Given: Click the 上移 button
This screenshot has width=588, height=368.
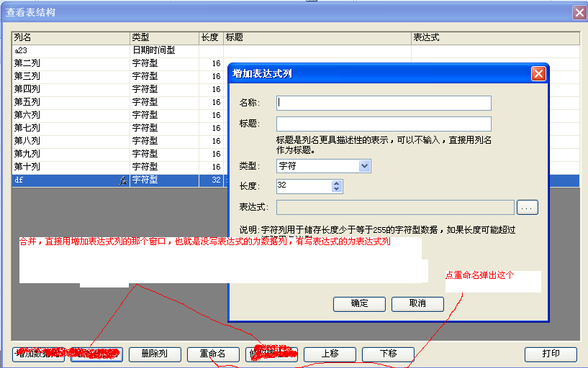Looking at the screenshot, I should click(x=330, y=354).
